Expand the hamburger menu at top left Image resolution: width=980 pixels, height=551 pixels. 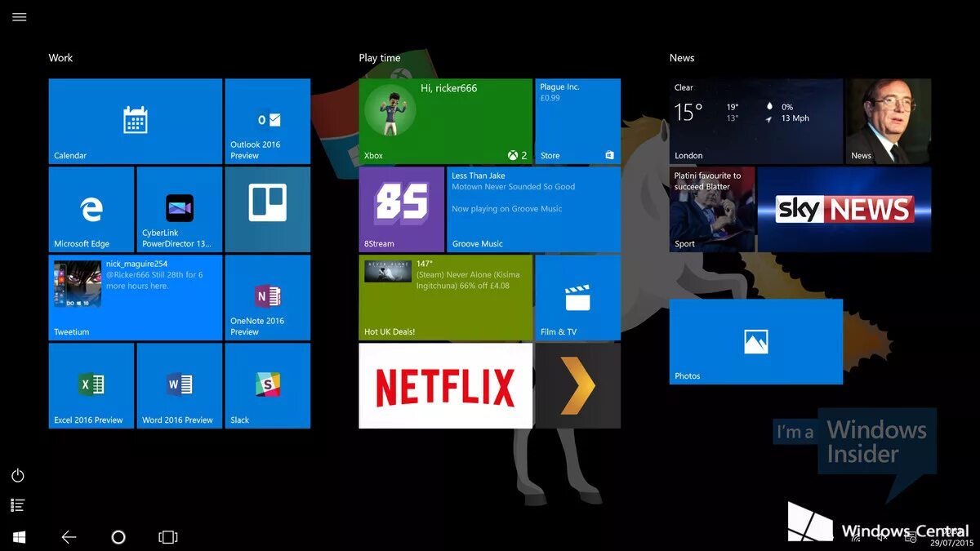point(19,16)
